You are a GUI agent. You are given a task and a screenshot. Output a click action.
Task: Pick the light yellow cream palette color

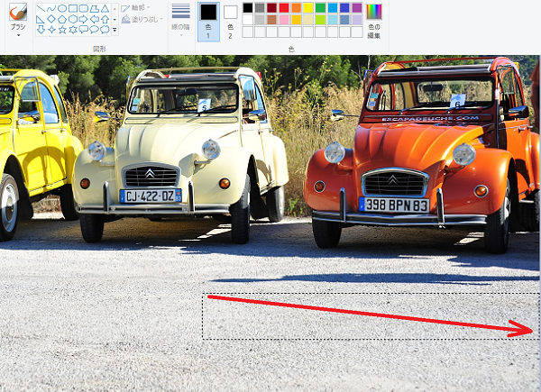pyautogui.click(x=308, y=20)
